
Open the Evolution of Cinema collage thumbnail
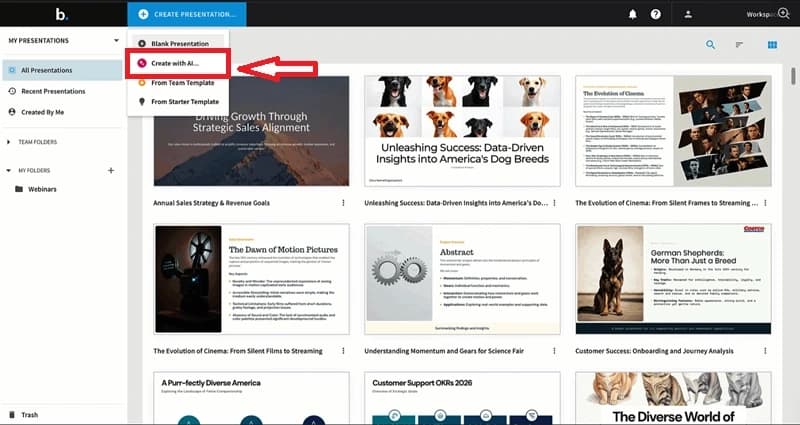click(673, 131)
